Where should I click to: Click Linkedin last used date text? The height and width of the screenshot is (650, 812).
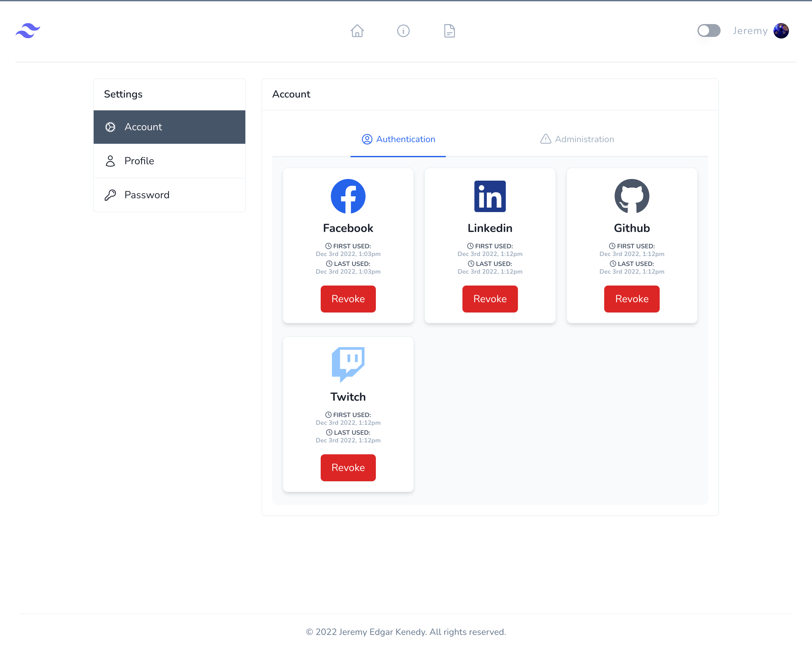click(490, 272)
